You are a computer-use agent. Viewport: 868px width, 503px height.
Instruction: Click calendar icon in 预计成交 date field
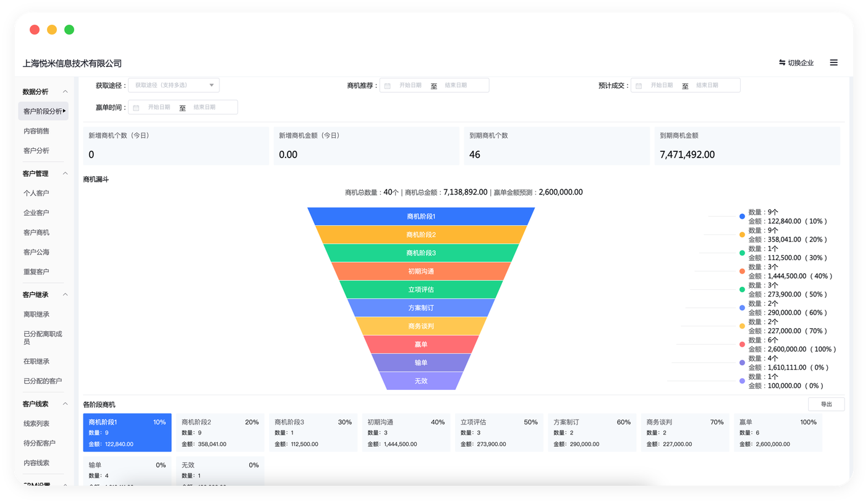639,86
